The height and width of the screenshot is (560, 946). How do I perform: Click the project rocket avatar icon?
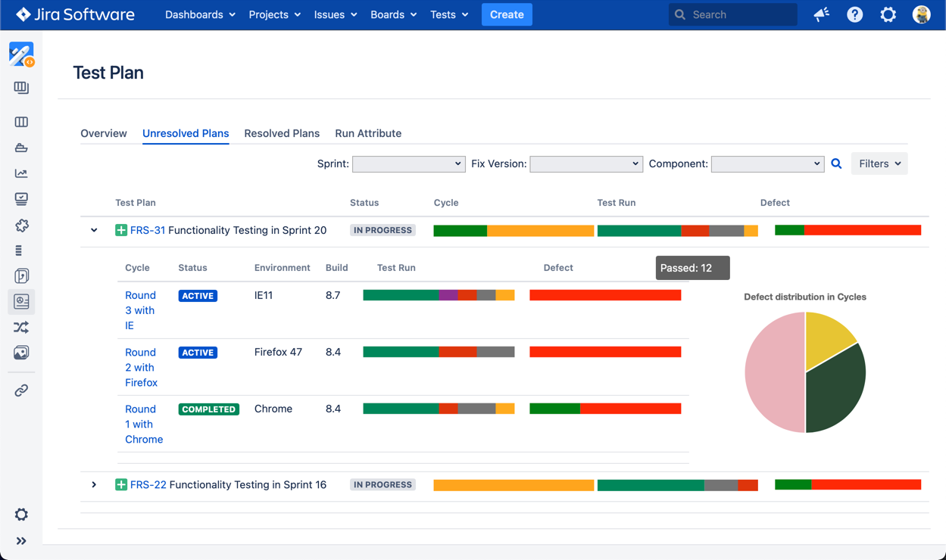(x=21, y=54)
